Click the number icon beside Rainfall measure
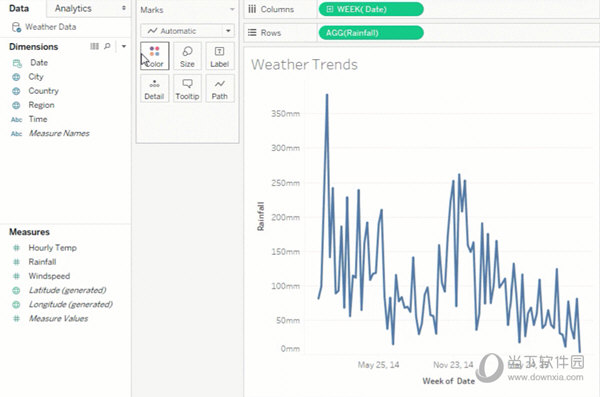 coord(16,262)
